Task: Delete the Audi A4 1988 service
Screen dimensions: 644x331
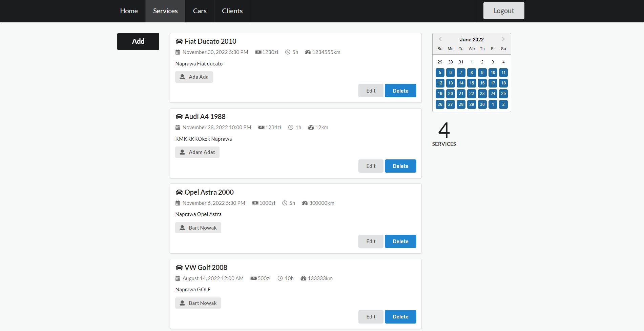Action: pos(400,166)
